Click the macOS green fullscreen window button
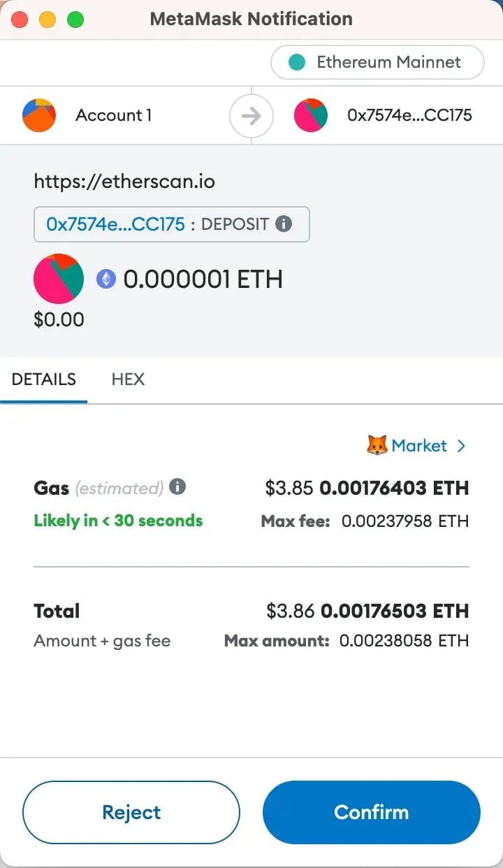Viewport: 503px width, 868px height. pos(75,20)
